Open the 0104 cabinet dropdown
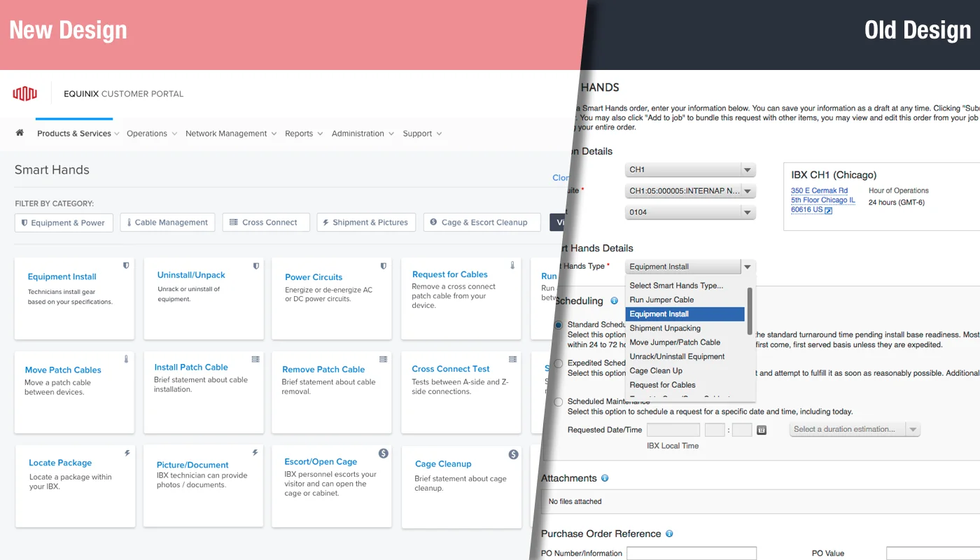The width and height of the screenshot is (980, 560). (690, 212)
